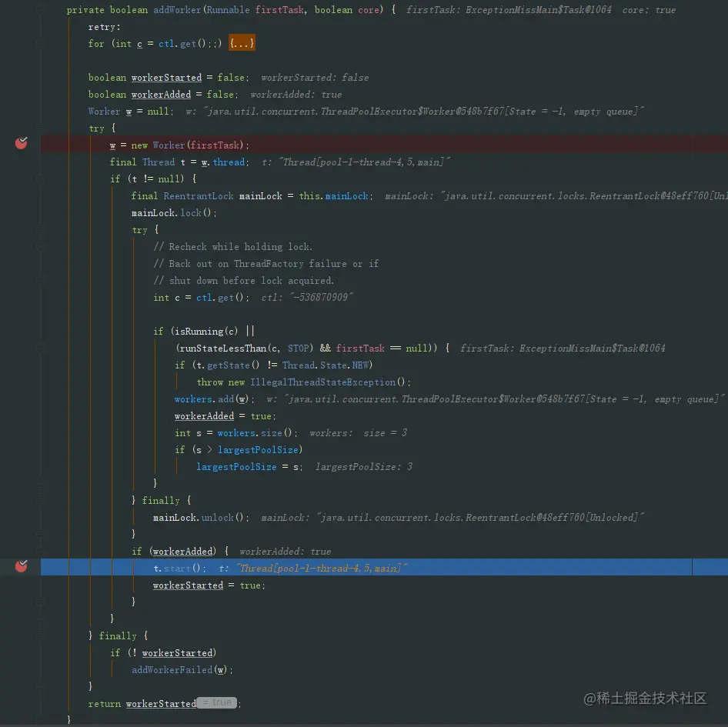The image size is (728, 727).
Task: Toggle breakpoint on new Worker(firstTask) line
Action: (22, 143)
